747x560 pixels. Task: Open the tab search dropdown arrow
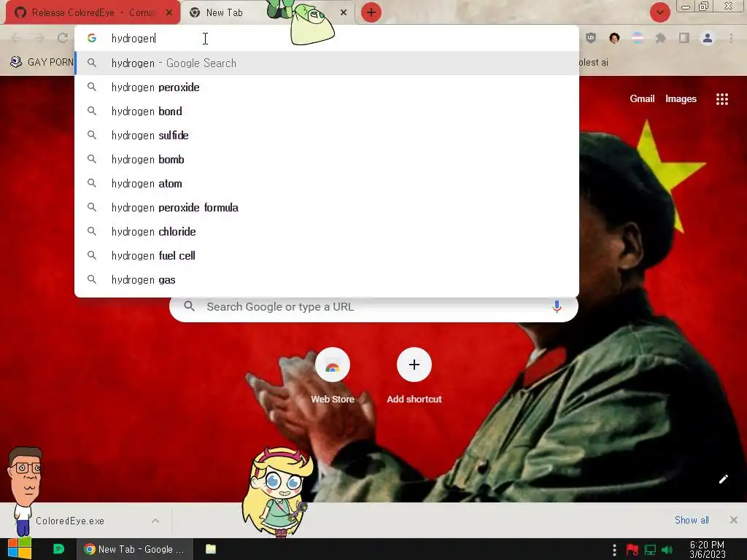tap(659, 12)
